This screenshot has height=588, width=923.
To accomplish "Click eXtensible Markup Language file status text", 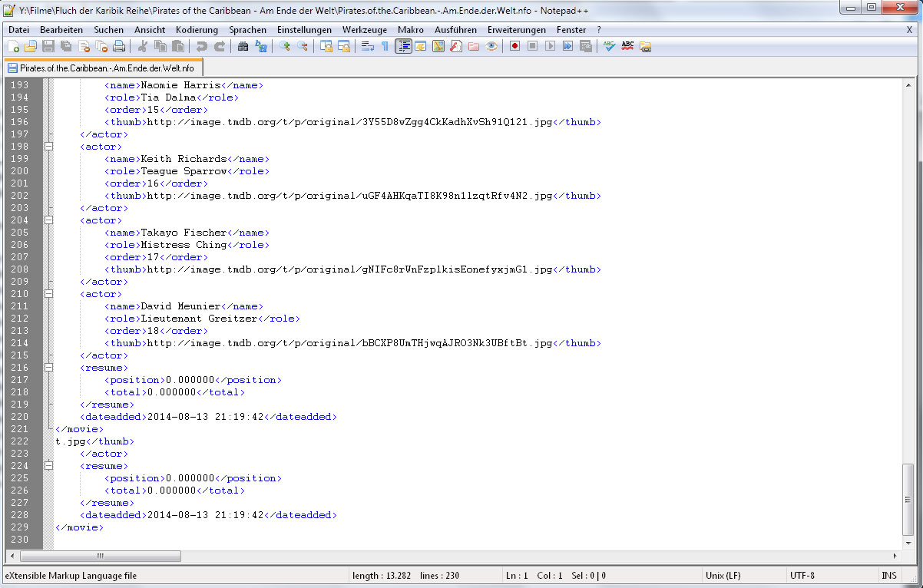I will (x=71, y=575).
